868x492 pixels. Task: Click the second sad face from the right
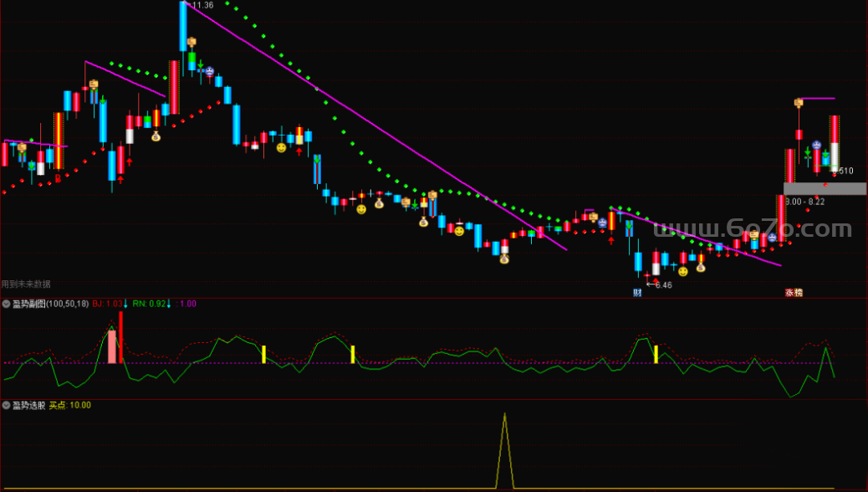[x=772, y=237]
